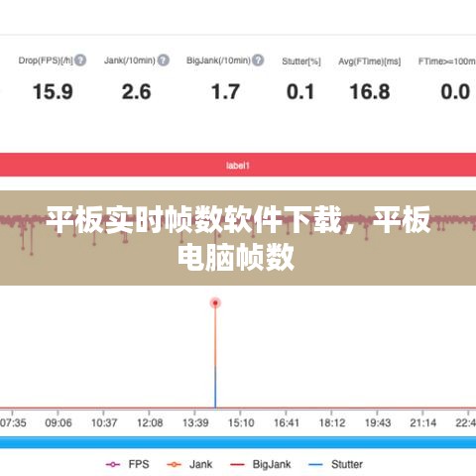Image resolution: width=476 pixels, height=476 pixels.
Task: Click time axis label 16:41
Action: point(287,422)
